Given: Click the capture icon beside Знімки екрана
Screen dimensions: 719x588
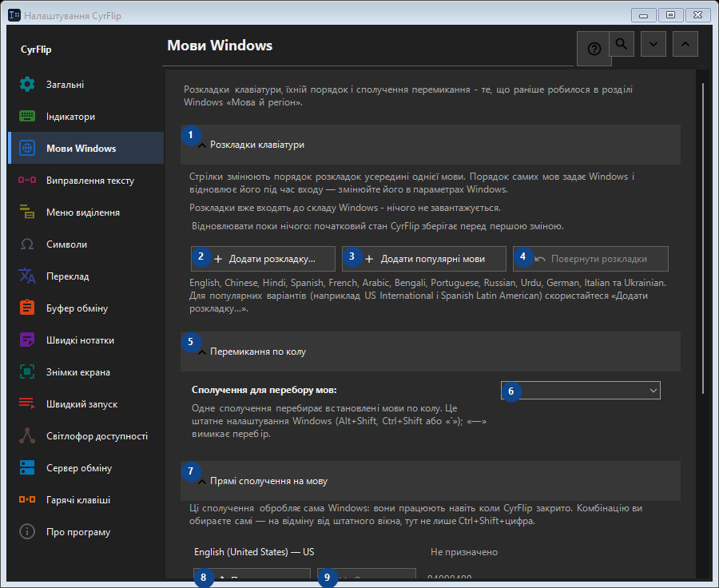Looking at the screenshot, I should click(x=27, y=372).
